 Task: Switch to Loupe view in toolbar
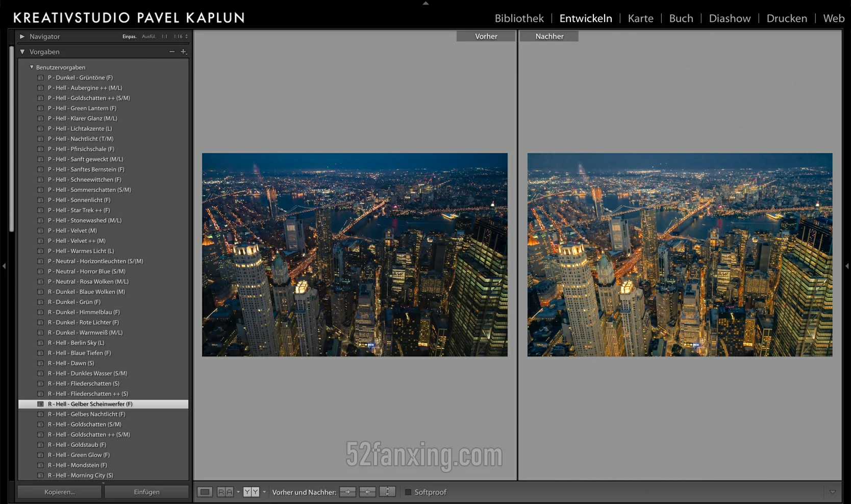coord(205,492)
